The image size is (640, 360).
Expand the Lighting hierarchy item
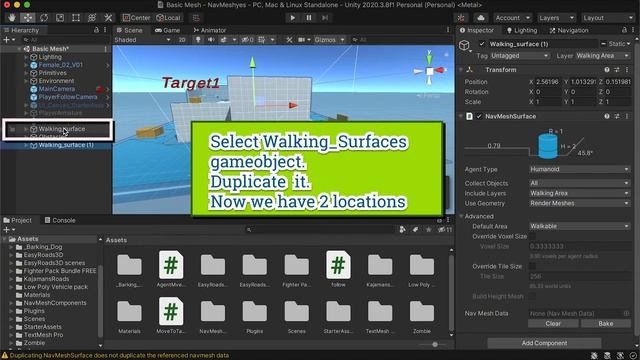(26, 57)
